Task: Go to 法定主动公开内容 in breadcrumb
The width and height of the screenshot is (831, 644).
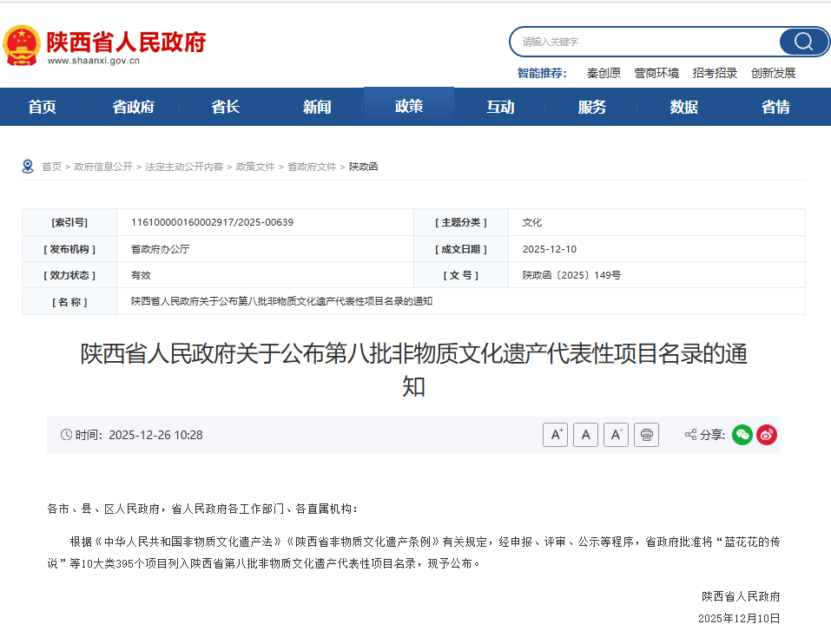Action: click(x=184, y=167)
